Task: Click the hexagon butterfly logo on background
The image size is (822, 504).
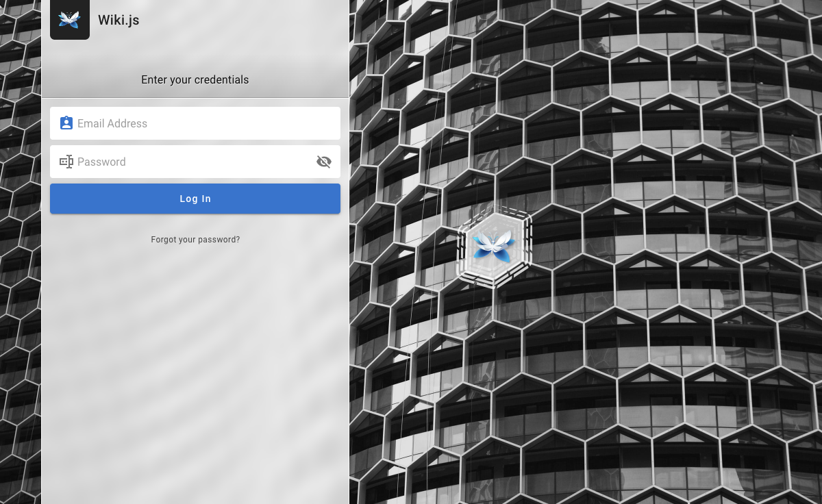Action: point(494,245)
